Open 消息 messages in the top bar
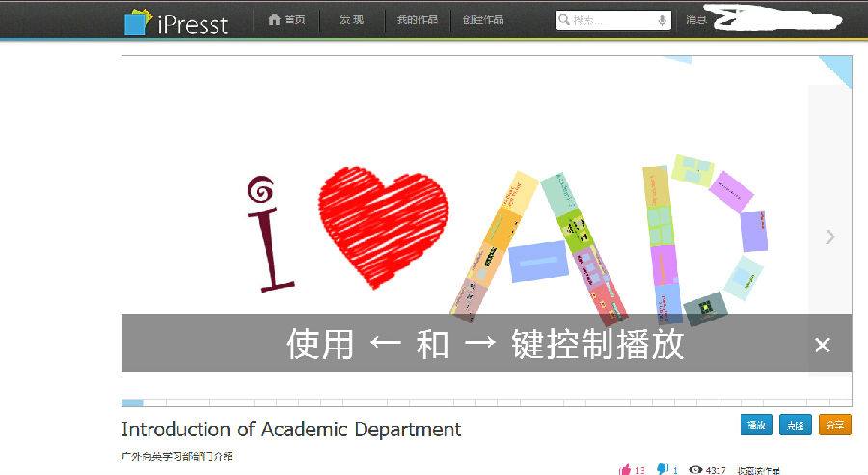Screen dimensions: 868x475 point(695,20)
